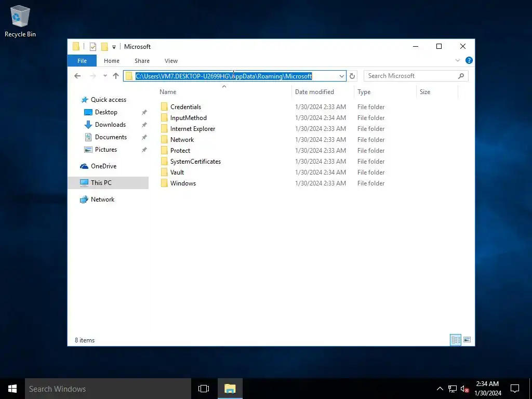Select the Internet Explorer folder
Image resolution: width=532 pixels, height=399 pixels.
point(193,129)
